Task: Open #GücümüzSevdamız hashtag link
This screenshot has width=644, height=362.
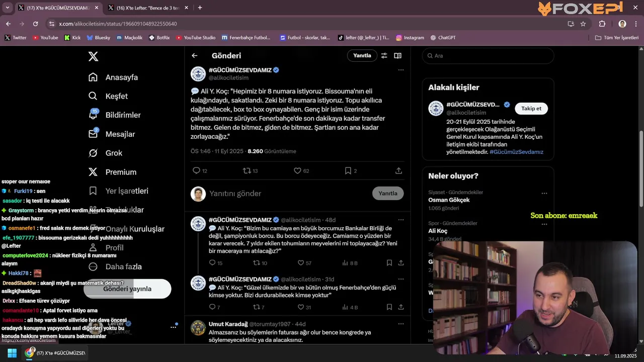Action: pos(516,152)
